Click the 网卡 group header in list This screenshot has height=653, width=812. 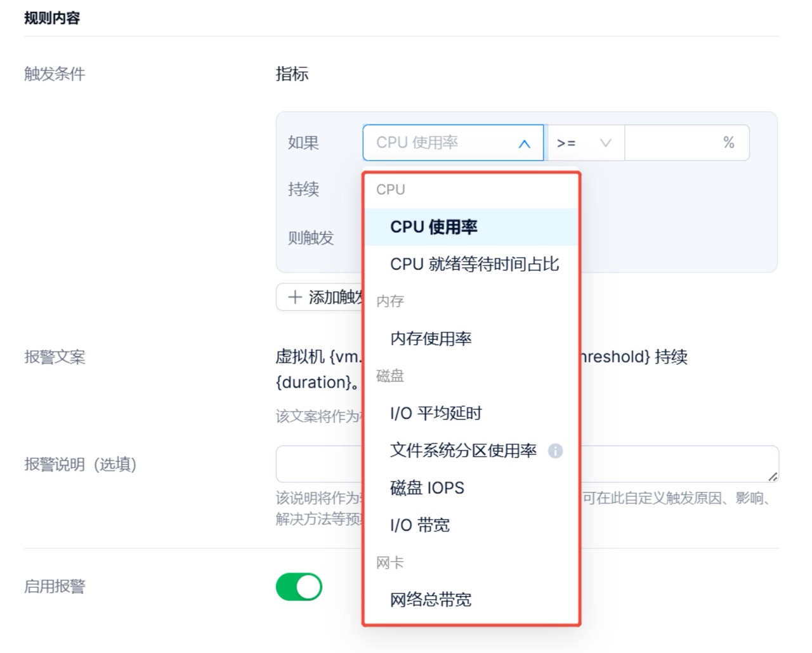390,563
